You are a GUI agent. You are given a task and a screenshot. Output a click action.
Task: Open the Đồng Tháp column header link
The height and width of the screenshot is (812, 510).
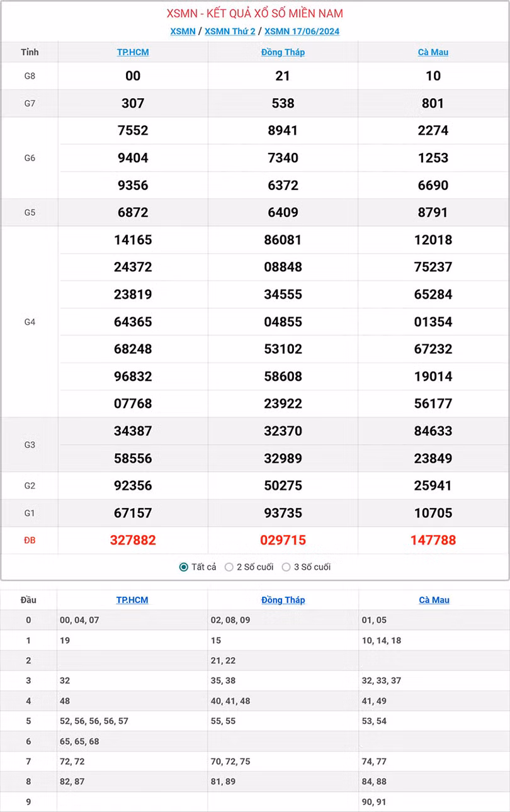pyautogui.click(x=283, y=52)
